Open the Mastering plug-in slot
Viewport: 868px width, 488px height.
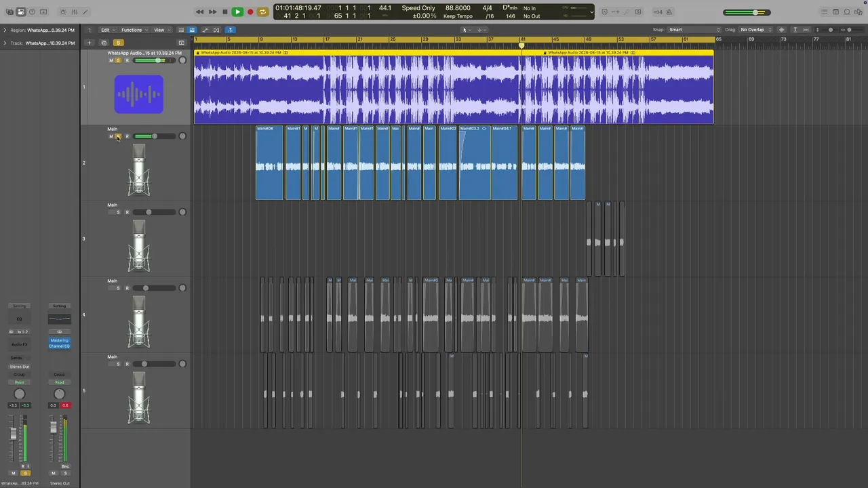59,340
